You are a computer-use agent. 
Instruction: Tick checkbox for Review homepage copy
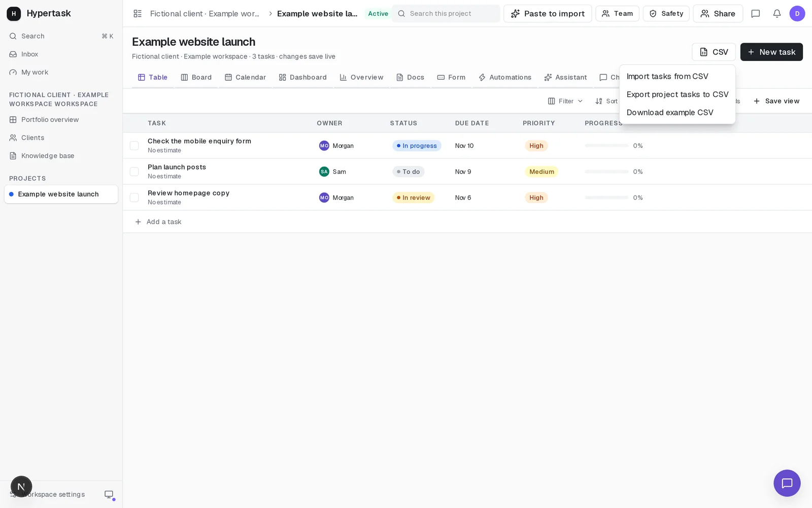click(134, 198)
